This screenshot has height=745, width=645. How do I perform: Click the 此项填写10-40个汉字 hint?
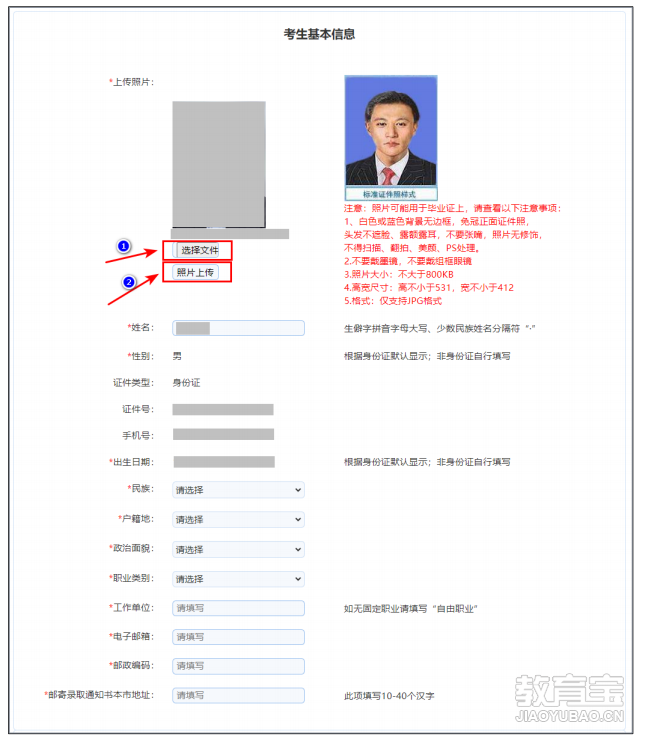click(x=389, y=696)
